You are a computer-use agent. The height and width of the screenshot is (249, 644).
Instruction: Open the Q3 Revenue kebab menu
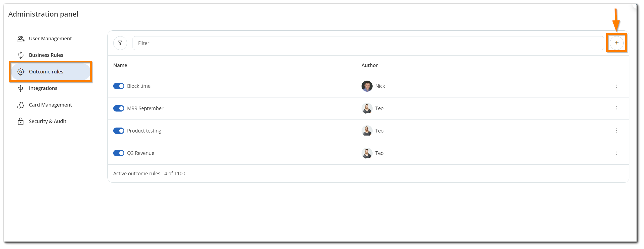click(617, 153)
